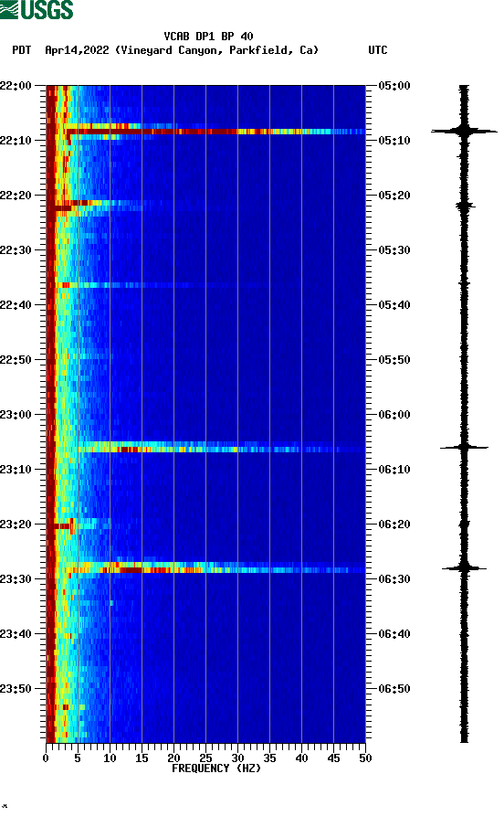This screenshot has width=504, height=816.
Task: Click the 23:30 PDT time label
Action: 16,579
